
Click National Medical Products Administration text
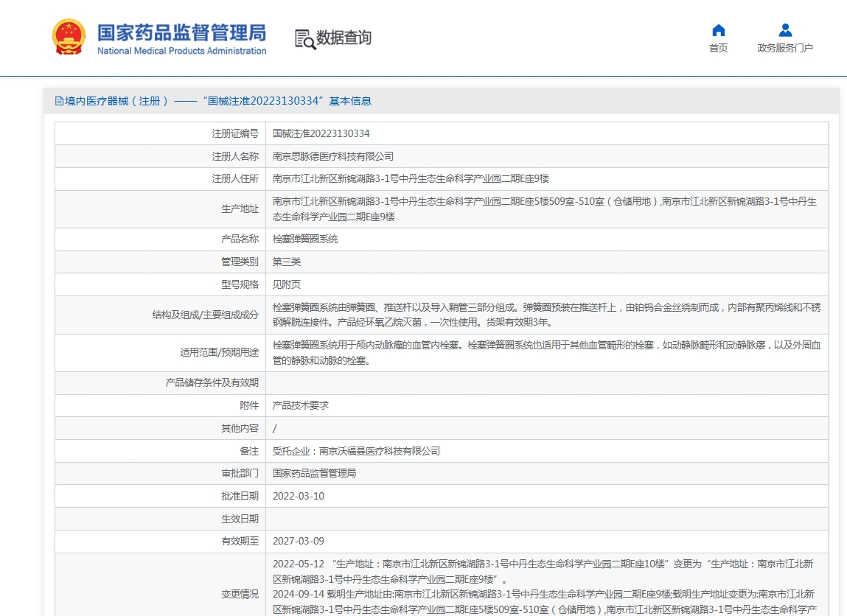tap(181, 51)
